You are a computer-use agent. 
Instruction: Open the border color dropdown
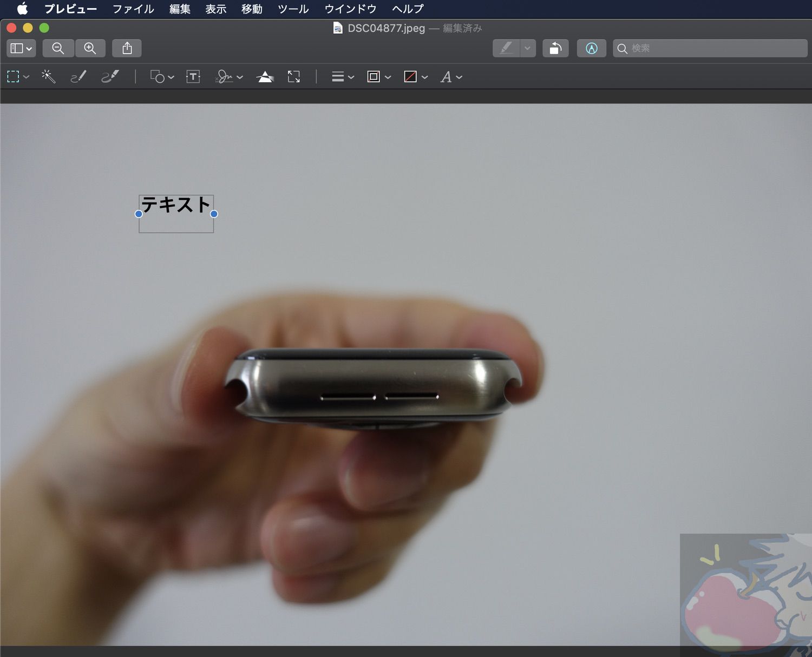click(379, 77)
